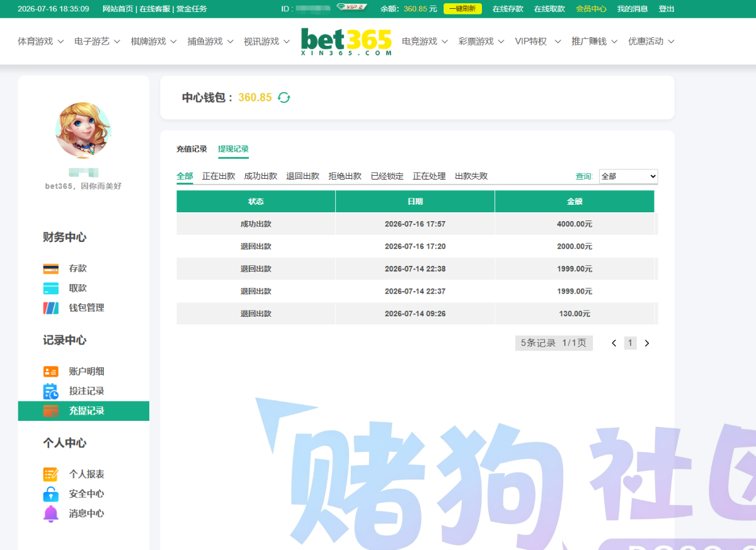Click the VIP 2 diamond badge

coord(352,7)
